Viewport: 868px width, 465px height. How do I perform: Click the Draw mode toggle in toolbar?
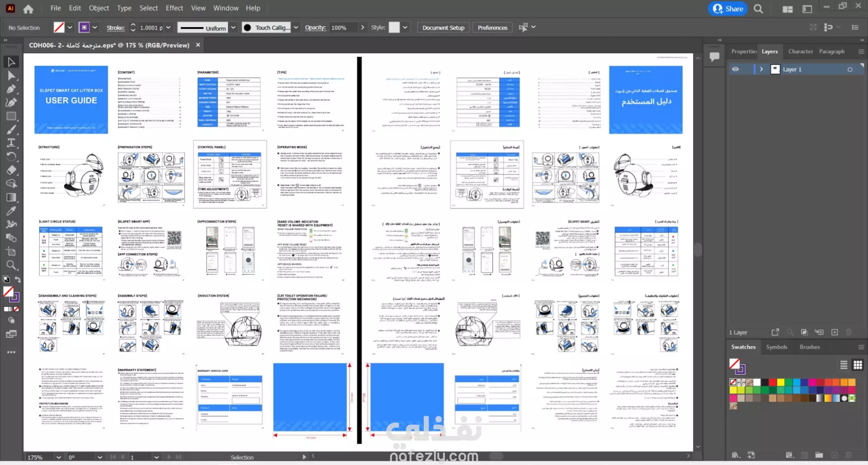coord(11,320)
